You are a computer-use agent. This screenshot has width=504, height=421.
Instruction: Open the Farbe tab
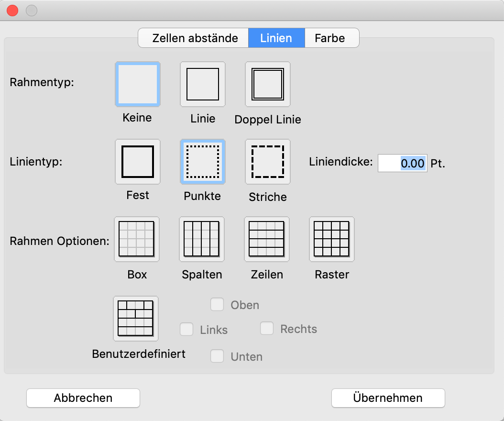click(x=330, y=38)
